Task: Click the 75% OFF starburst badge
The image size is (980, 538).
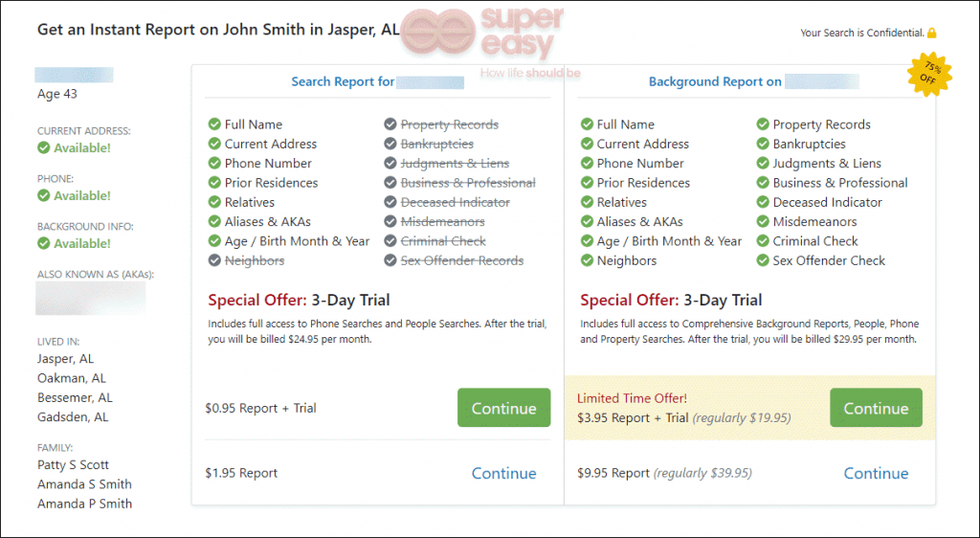Action: click(x=929, y=75)
